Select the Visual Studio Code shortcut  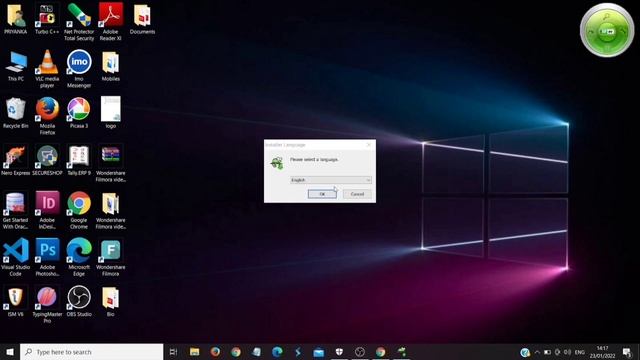click(x=16, y=258)
